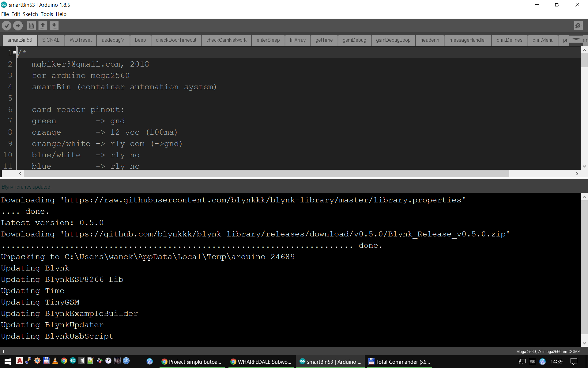588x368 pixels.
Task: Open the Serial Monitor magnifier icon
Action: pos(578,25)
